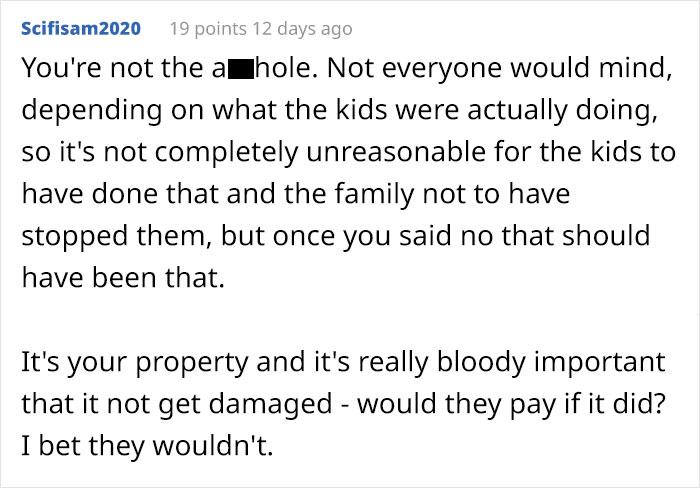Image resolution: width=700 pixels, height=488 pixels.
Task: Click the phrase 'I bet they wouldn't.'
Action: pyautogui.click(x=147, y=446)
